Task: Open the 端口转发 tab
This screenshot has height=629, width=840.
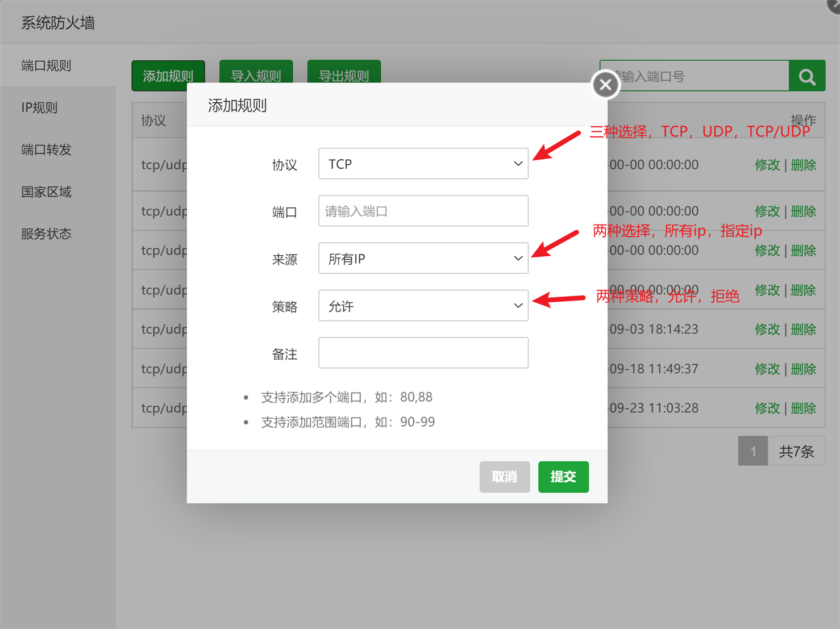Action: pos(47,149)
